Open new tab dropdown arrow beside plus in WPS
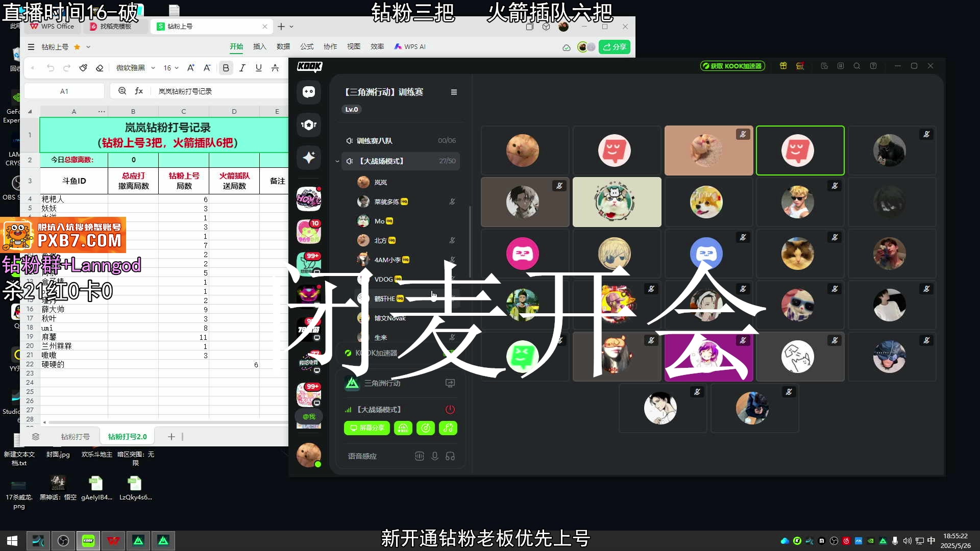This screenshot has height=551, width=980. [291, 27]
